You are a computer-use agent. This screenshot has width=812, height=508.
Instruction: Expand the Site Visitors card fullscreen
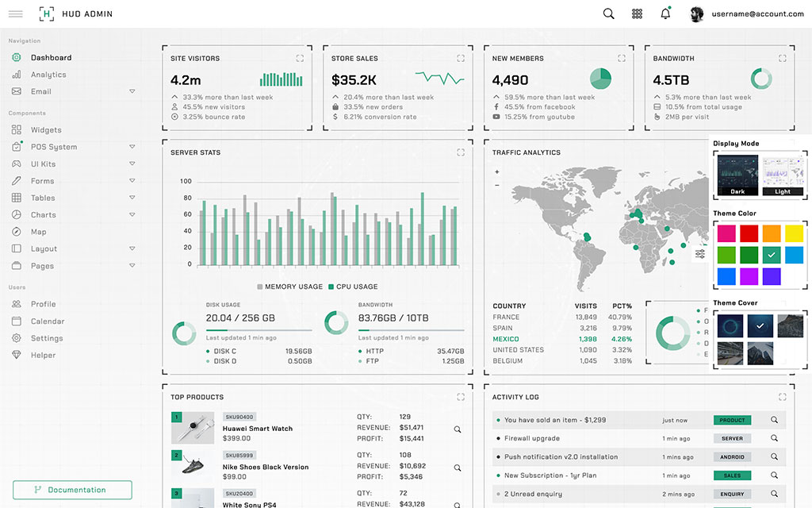click(300, 58)
